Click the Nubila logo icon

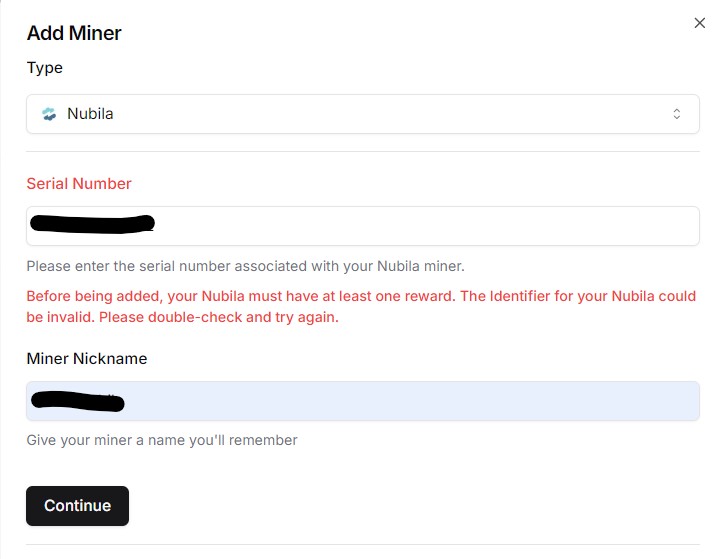pos(49,114)
